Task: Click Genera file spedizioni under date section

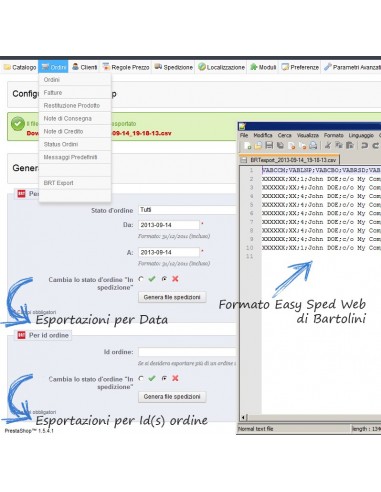Action: (x=172, y=297)
